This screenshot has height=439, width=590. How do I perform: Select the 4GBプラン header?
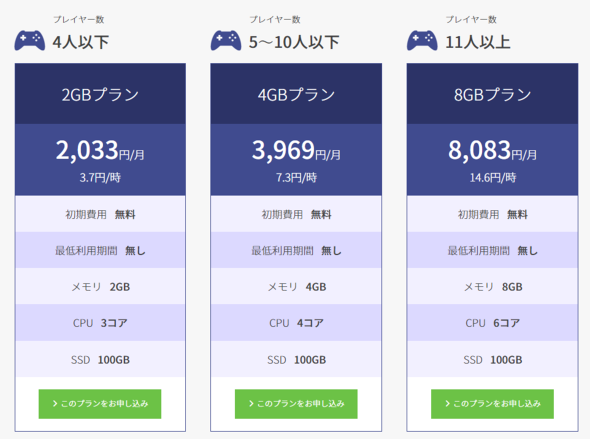pos(296,94)
